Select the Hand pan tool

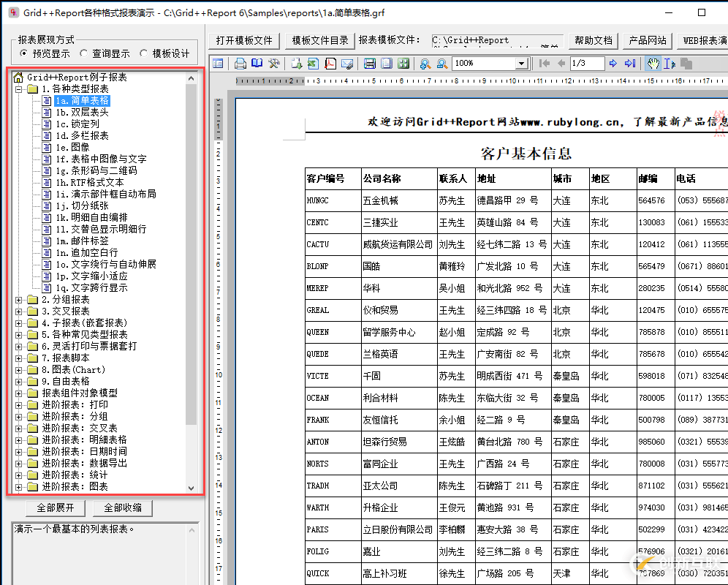tap(653, 63)
